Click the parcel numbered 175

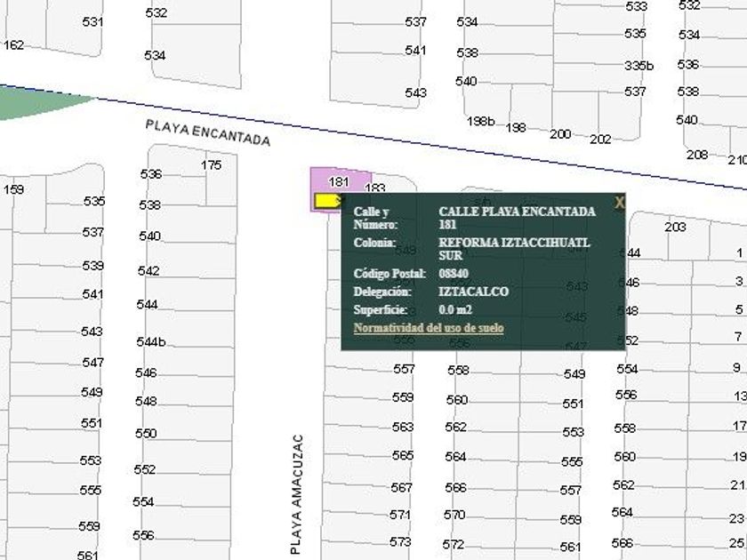point(211,165)
